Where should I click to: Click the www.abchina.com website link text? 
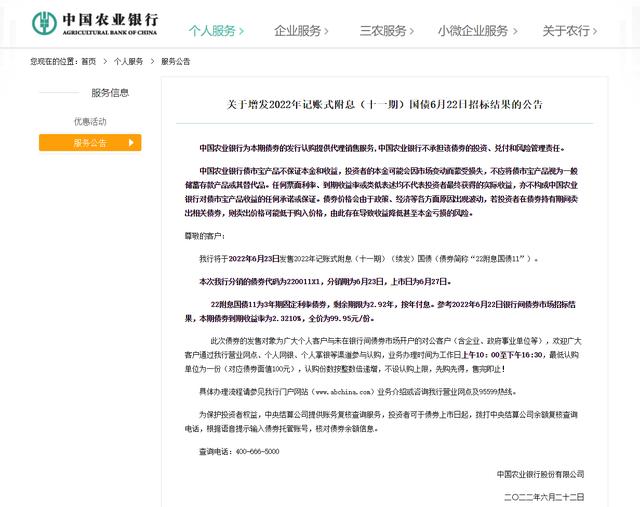click(343, 392)
